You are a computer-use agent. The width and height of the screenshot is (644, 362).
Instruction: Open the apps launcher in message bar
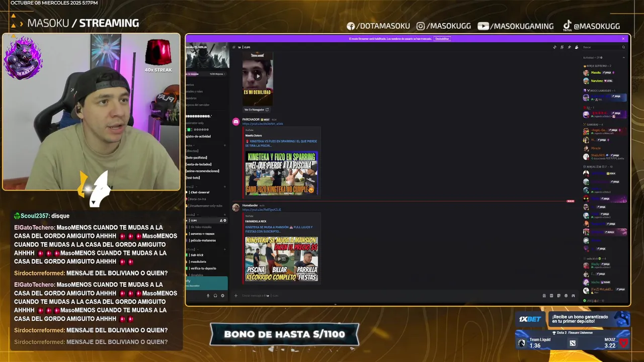(573, 296)
